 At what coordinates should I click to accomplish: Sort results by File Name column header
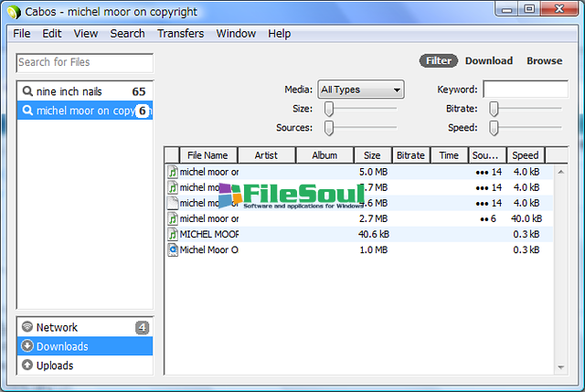coord(207,155)
